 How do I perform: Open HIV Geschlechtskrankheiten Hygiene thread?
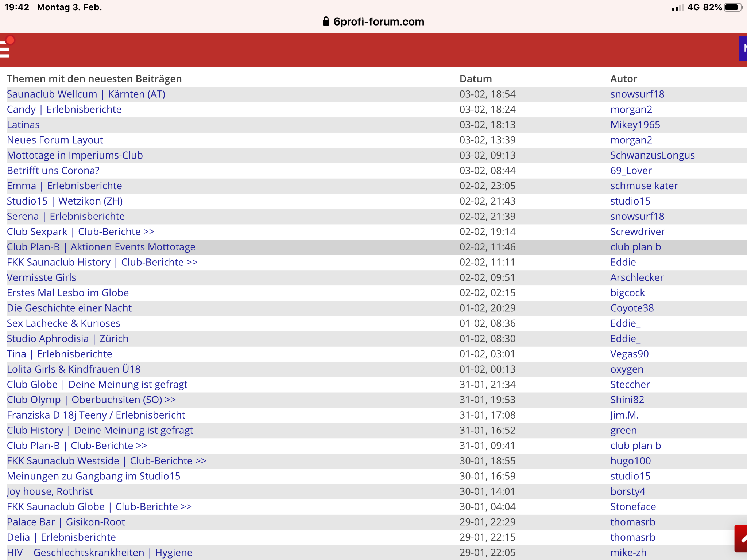pyautogui.click(x=100, y=552)
